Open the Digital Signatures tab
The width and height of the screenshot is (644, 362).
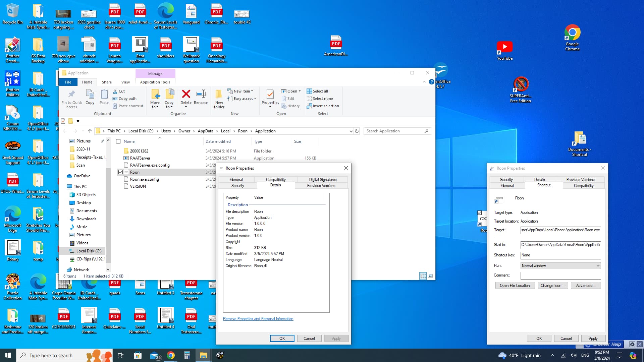[323, 180]
